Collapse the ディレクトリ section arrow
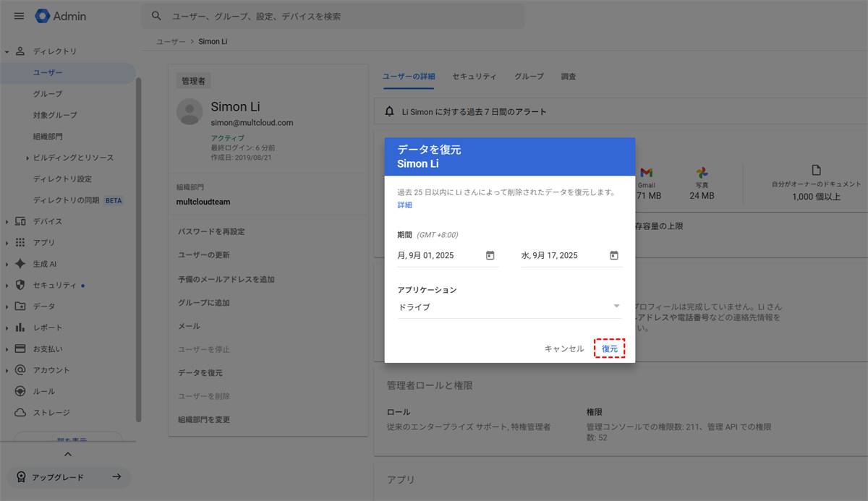The width and height of the screenshot is (868, 501). (x=7, y=52)
